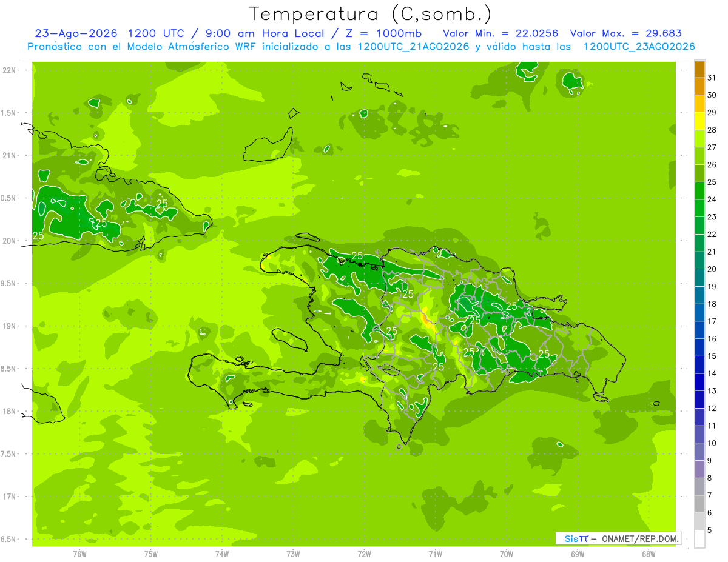Click legend value "15"
Viewport: 728px width, 562px height.
point(712,356)
